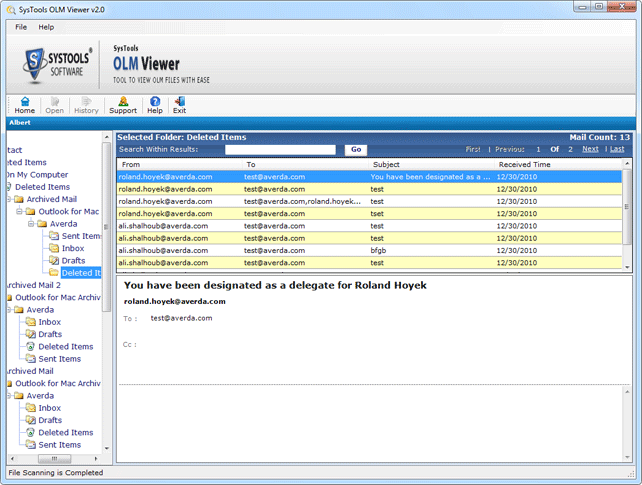The height and width of the screenshot is (485, 642).
Task: Select the 'You have been designated' email row
Action: point(369,177)
